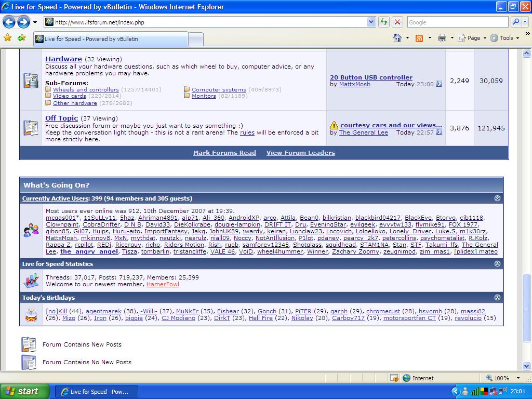The image size is (532, 399).
Task: Collapse the Live for Speed Statistics section
Action: pos(497,263)
